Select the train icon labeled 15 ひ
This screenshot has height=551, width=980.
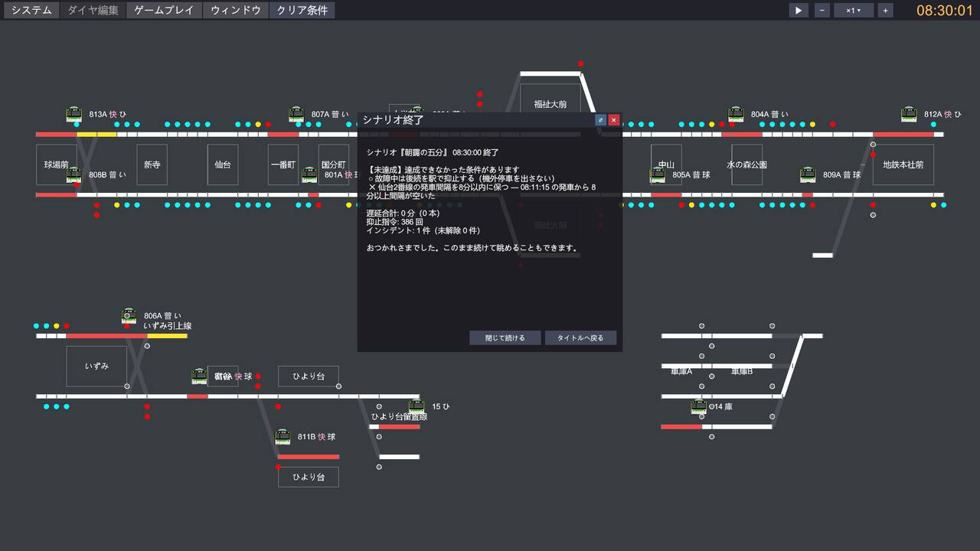pos(416,407)
